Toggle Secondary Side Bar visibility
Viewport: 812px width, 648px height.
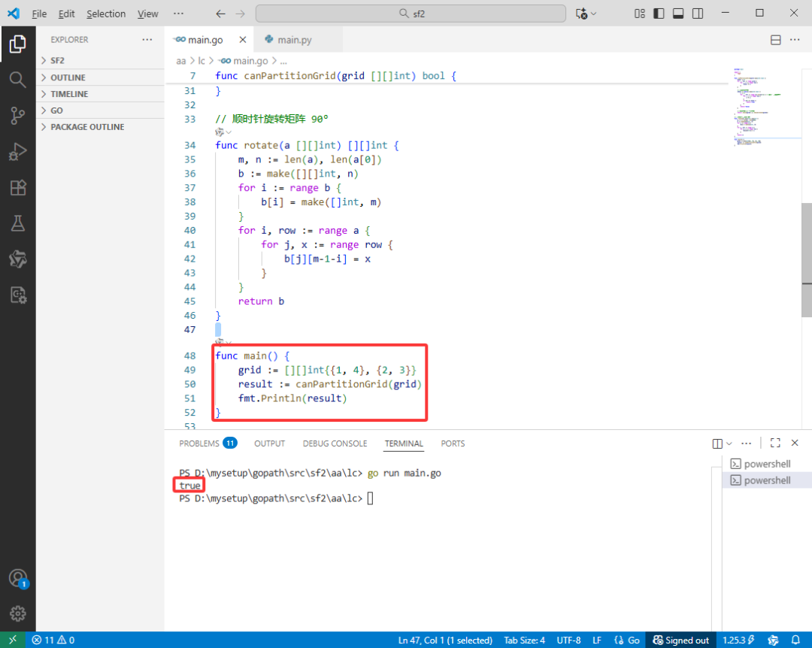click(x=698, y=14)
